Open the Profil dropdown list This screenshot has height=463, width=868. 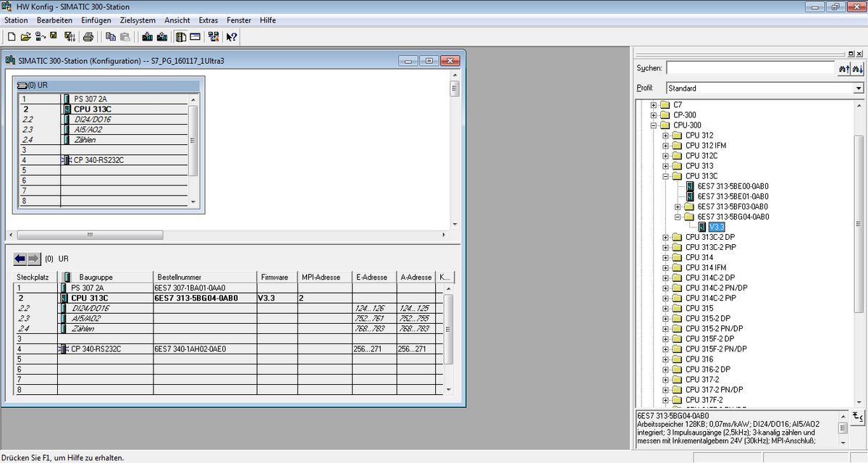[859, 88]
